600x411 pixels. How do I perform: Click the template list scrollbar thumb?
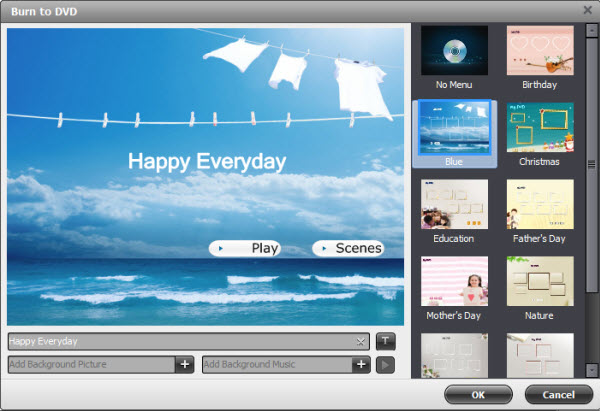(592, 165)
